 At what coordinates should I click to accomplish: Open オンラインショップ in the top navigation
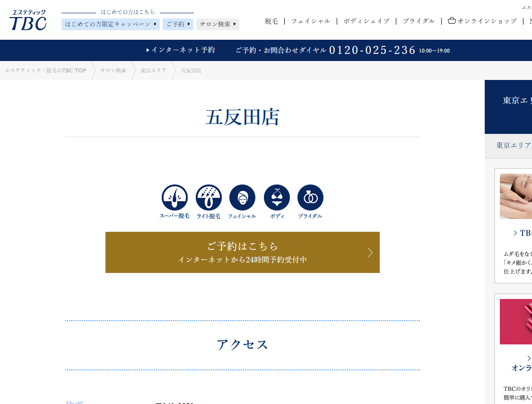(487, 21)
